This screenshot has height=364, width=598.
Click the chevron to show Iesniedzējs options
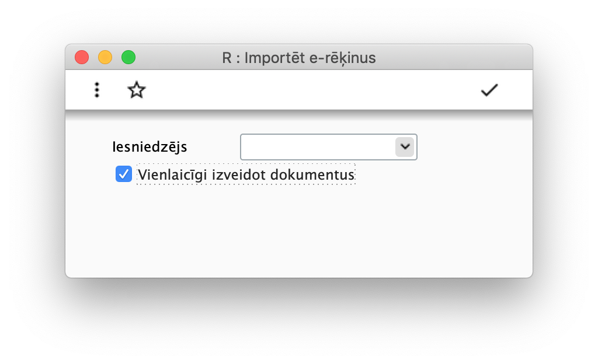(x=404, y=147)
